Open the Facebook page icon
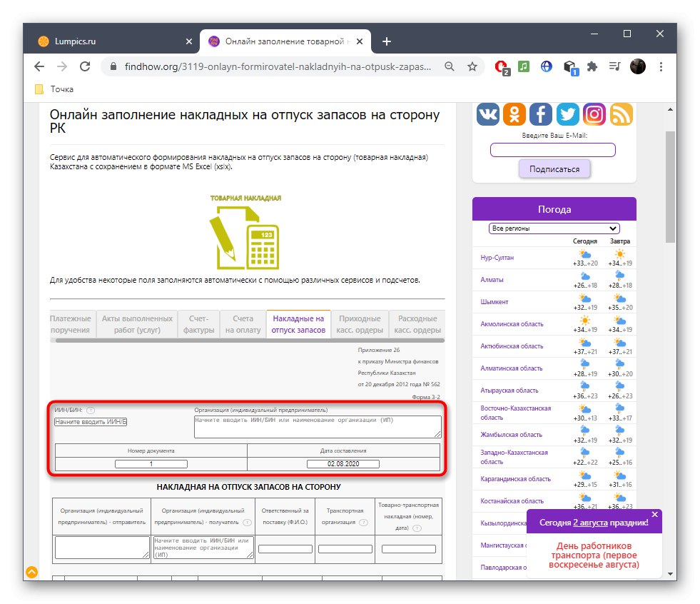The height and width of the screenshot is (604, 700). point(540,114)
